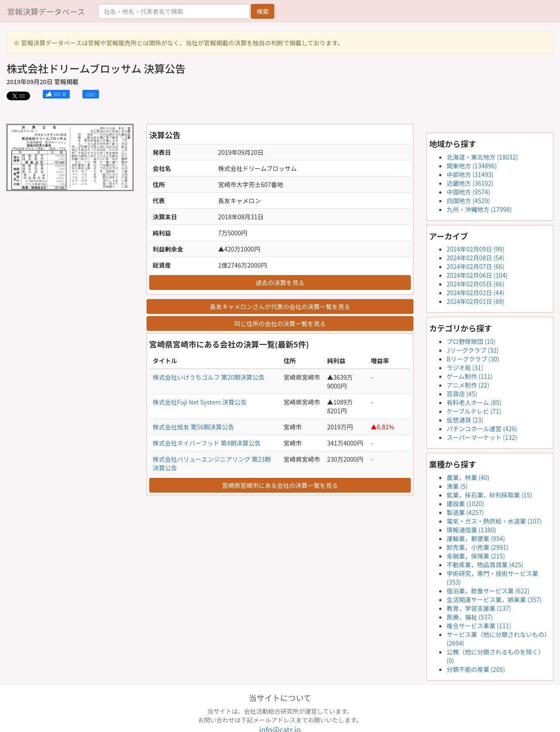Click 同じ住所の会社の決算一覧を見る button
Screen dimensions: 560x732
click(x=280, y=323)
